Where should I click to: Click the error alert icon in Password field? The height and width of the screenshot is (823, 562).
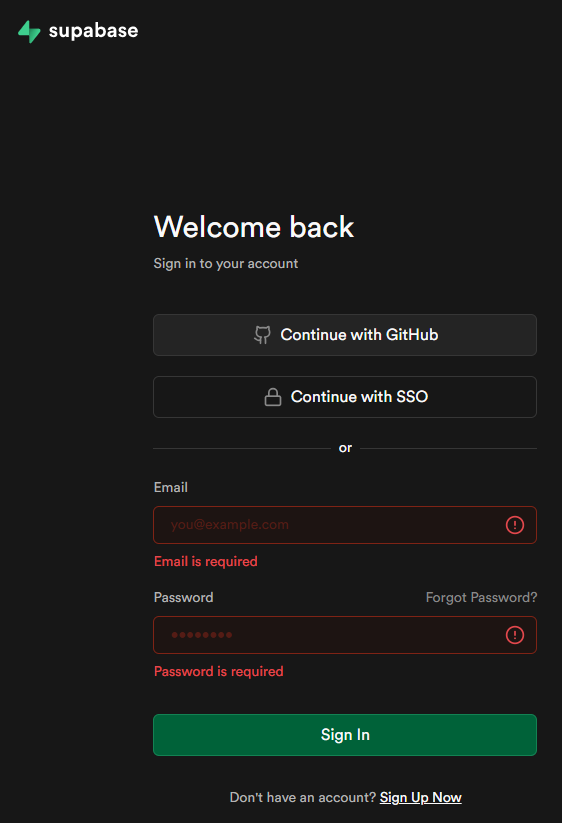[x=515, y=635]
